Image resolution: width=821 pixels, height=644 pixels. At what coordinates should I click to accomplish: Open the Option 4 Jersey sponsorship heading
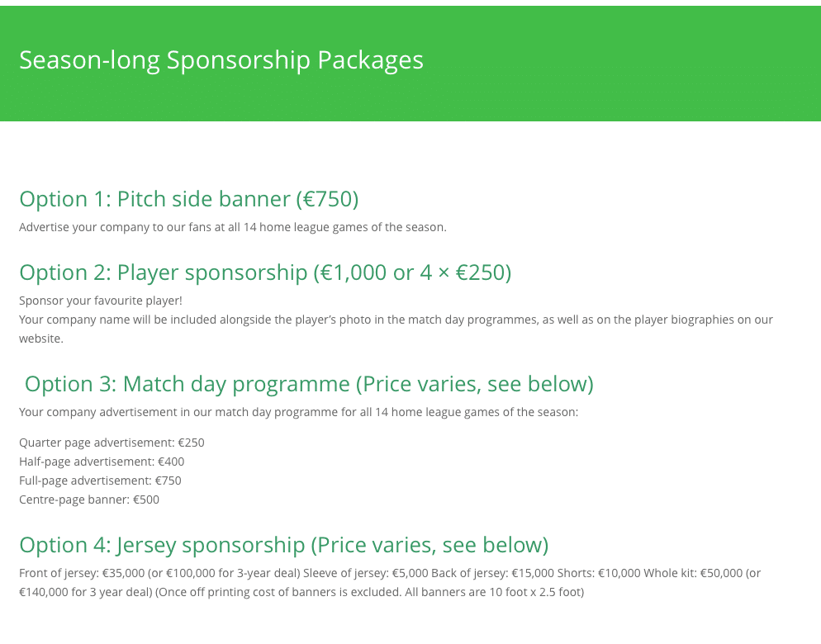coord(283,545)
